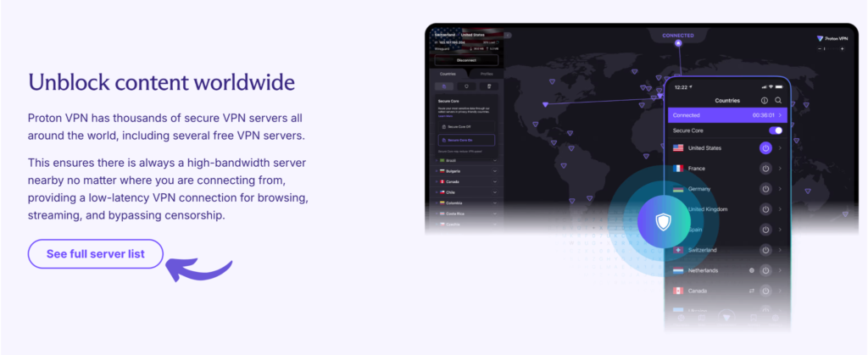Select Bulgaria in the desktop country list
This screenshot has width=868, height=355.
tap(466, 171)
